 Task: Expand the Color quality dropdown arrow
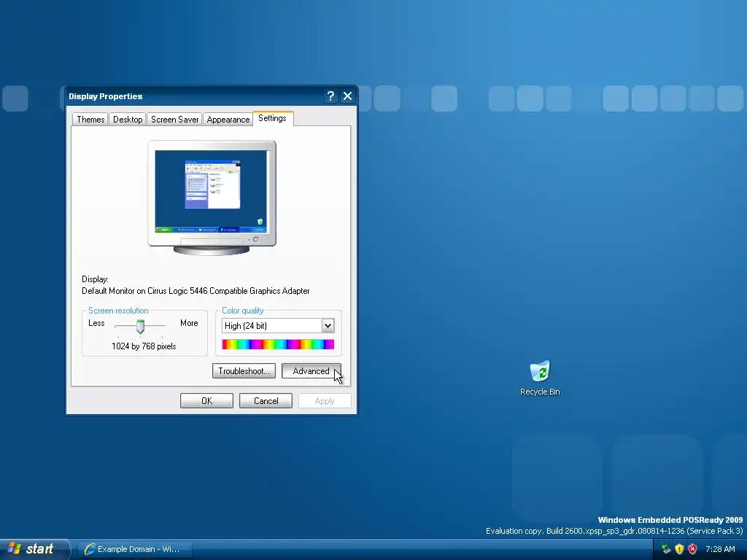(328, 326)
